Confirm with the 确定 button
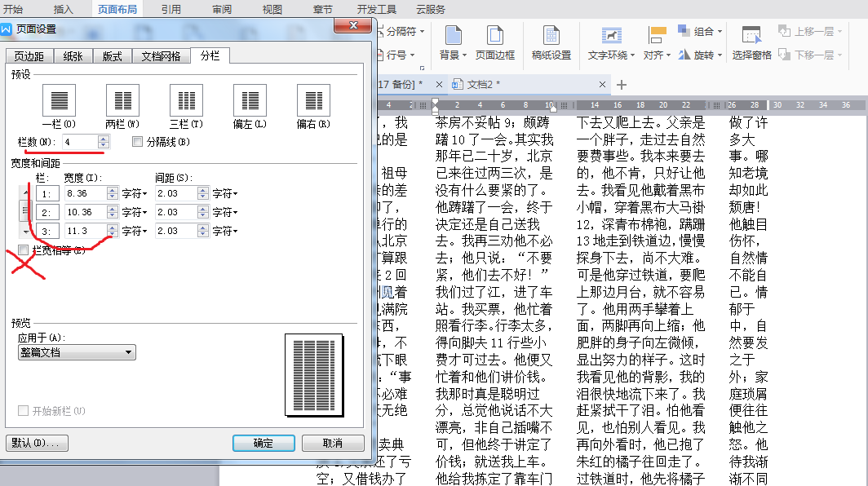 pyautogui.click(x=263, y=443)
